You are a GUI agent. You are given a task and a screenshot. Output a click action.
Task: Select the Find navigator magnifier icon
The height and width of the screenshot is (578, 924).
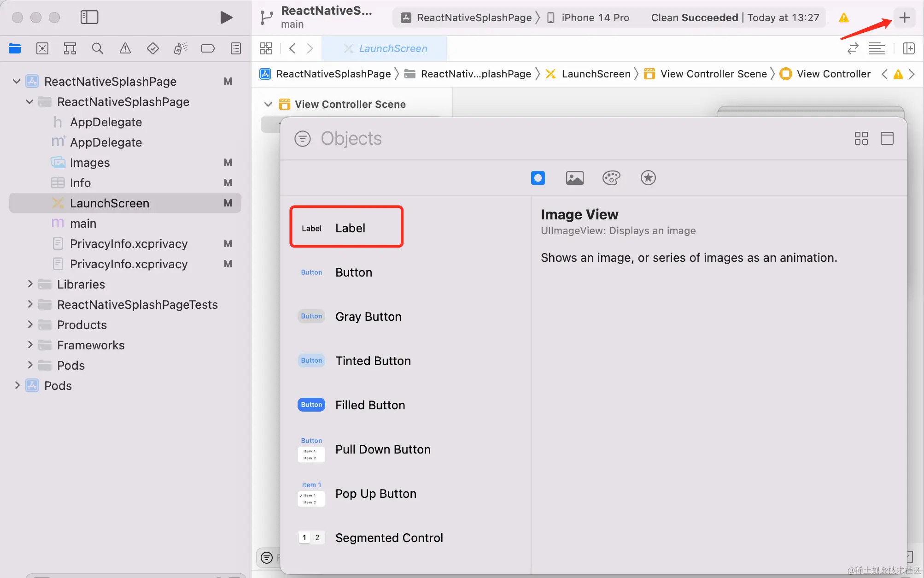click(x=97, y=48)
